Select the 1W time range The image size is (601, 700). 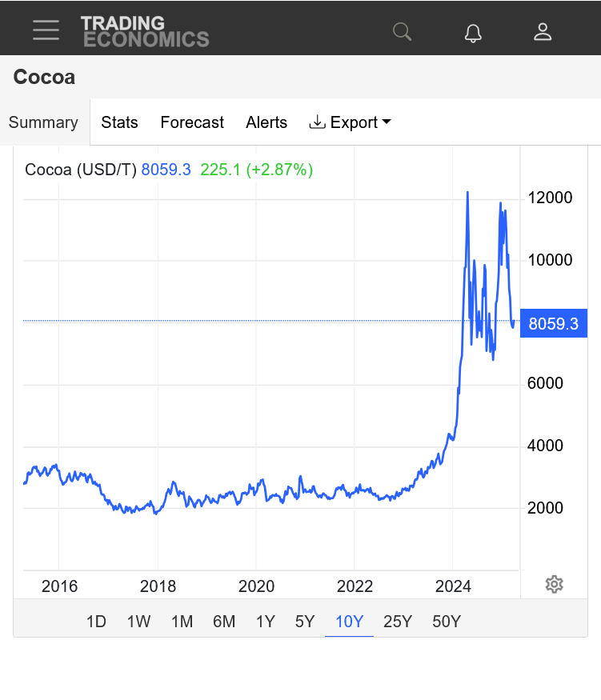139,621
